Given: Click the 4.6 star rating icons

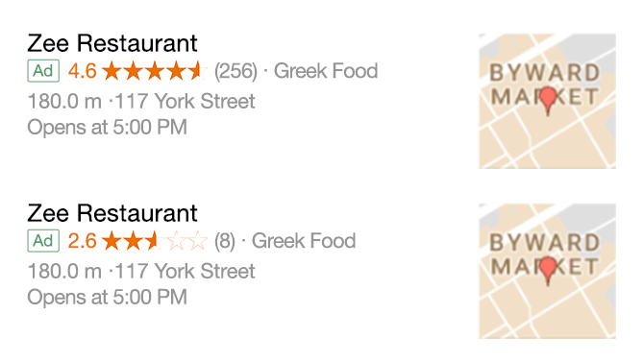Looking at the screenshot, I should (155, 71).
